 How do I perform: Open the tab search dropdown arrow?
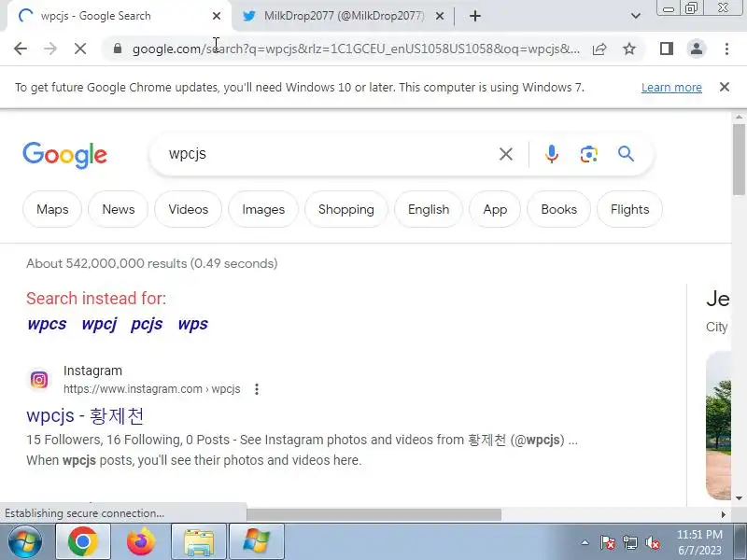click(636, 16)
